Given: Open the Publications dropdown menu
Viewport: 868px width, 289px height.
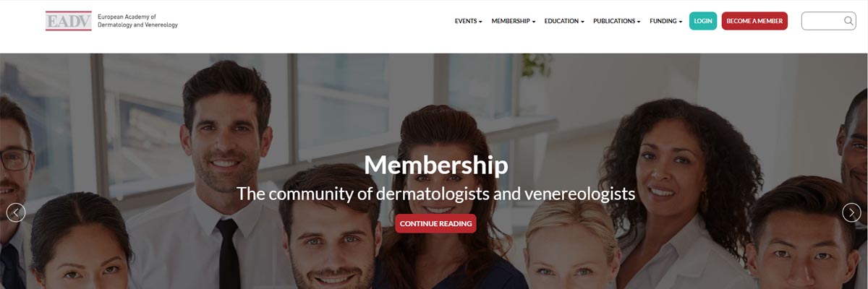Looking at the screenshot, I should tap(617, 21).
